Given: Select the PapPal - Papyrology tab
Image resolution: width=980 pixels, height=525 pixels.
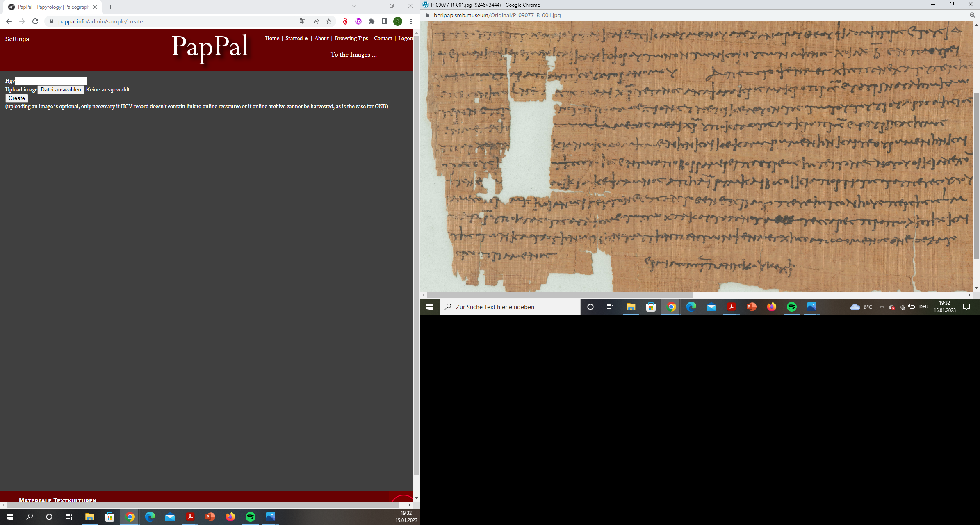Looking at the screenshot, I should [x=52, y=7].
